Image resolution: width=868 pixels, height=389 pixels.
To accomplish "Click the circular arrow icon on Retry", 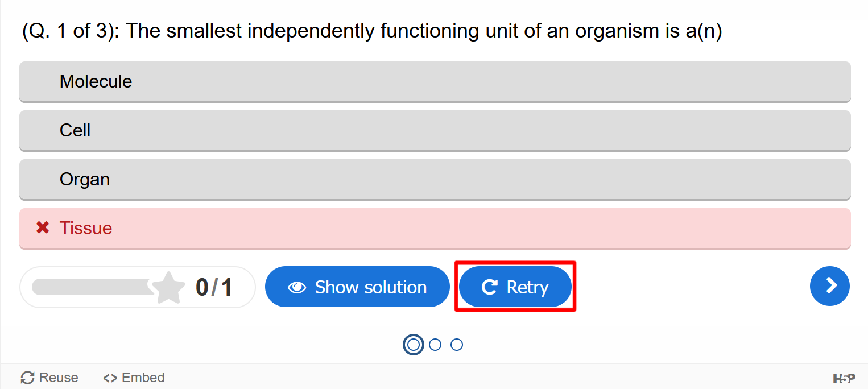I will pos(489,287).
